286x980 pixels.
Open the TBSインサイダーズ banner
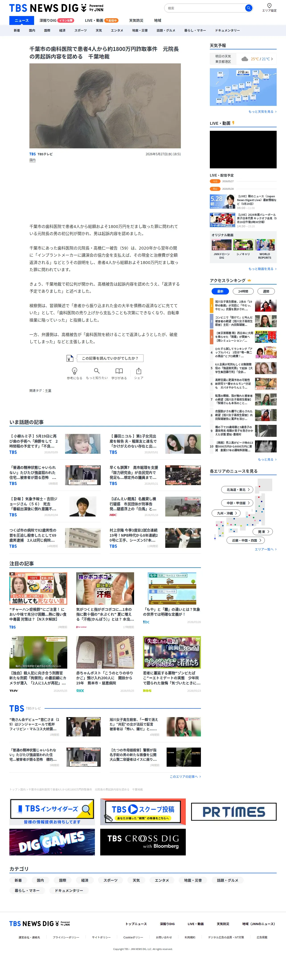click(x=52, y=812)
